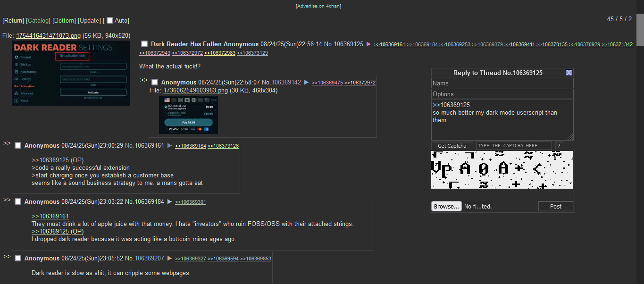Follow backlink >>106369411 on OP
The height and width of the screenshot is (284, 644).
(519, 44)
